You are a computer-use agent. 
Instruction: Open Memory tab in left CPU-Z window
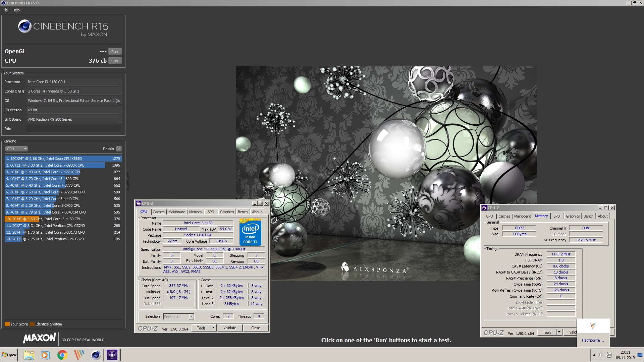[196, 212]
